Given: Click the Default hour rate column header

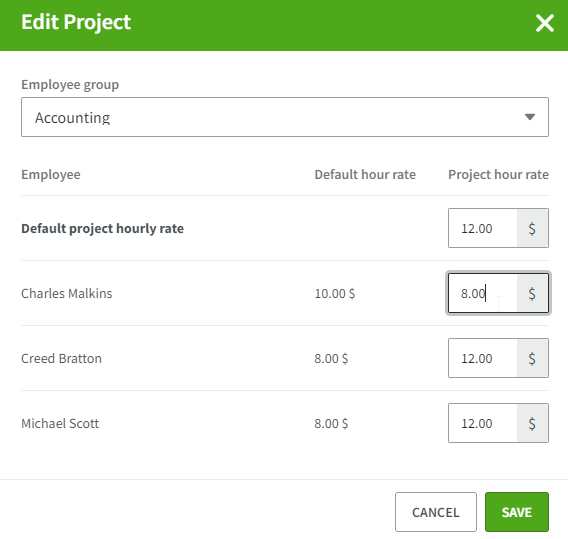Looking at the screenshot, I should (365, 175).
